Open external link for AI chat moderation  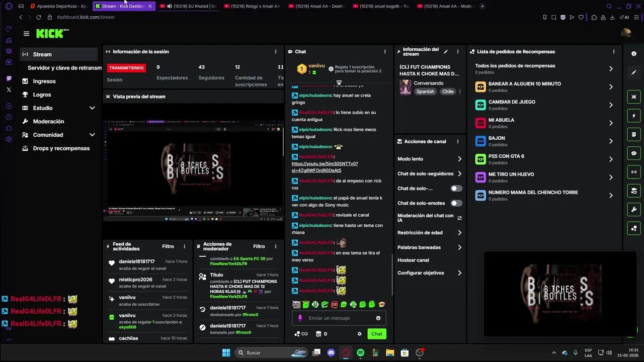(x=459, y=218)
